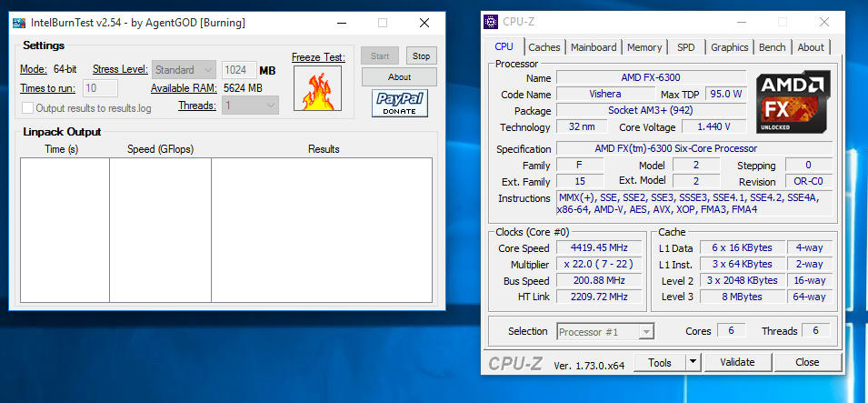Click the Times to run field
Screen dimensions: 868x403
tap(100, 88)
